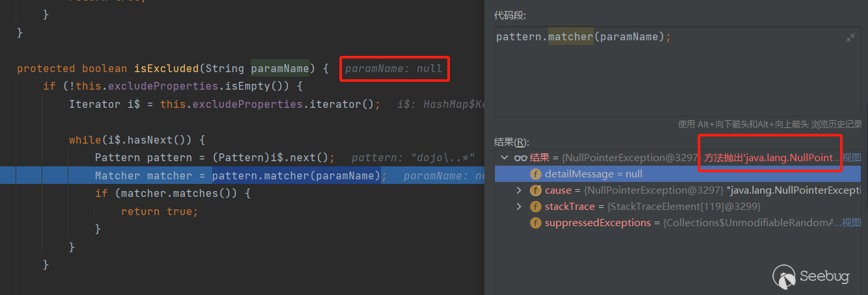The image size is (868, 295).
Task: Expand the stackTrace node in results
Action: pos(518,207)
